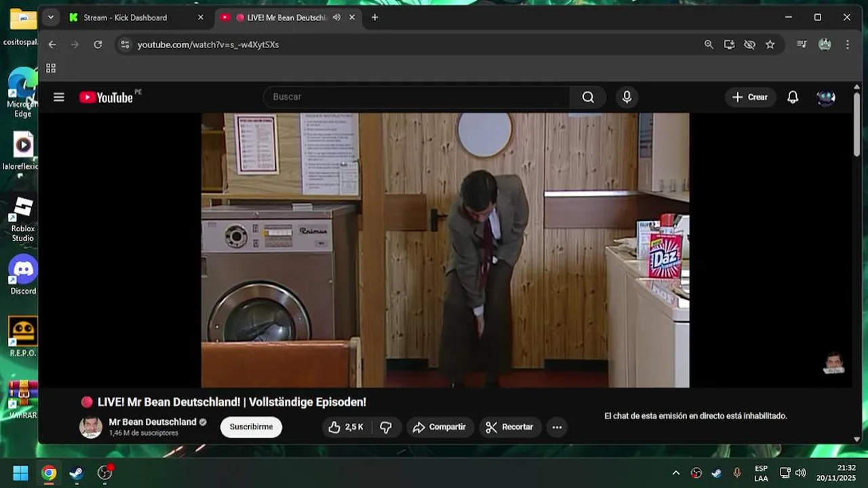Click the search magnifier button on YouTube
Image resolution: width=868 pixels, height=488 pixels.
pyautogui.click(x=588, y=97)
